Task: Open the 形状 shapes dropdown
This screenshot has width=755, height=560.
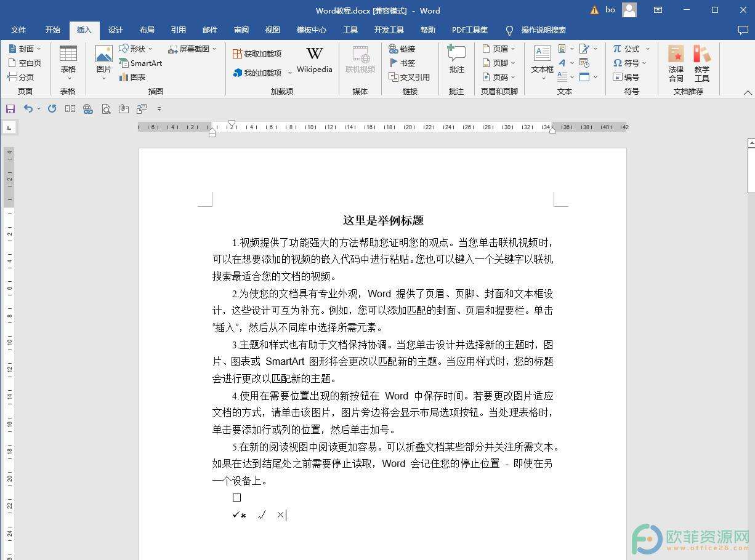Action: (136, 48)
